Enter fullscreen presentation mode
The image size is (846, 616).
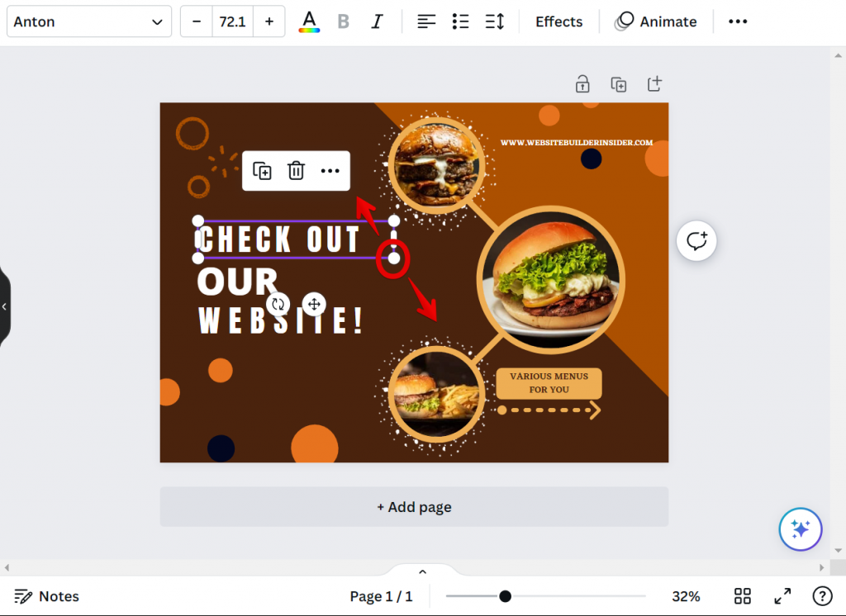pyautogui.click(x=782, y=595)
